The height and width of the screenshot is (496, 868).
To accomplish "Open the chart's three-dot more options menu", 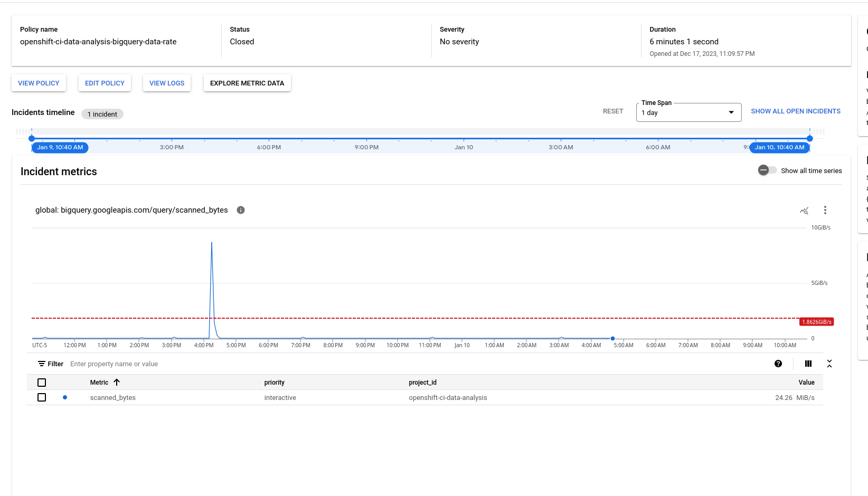I will point(825,210).
